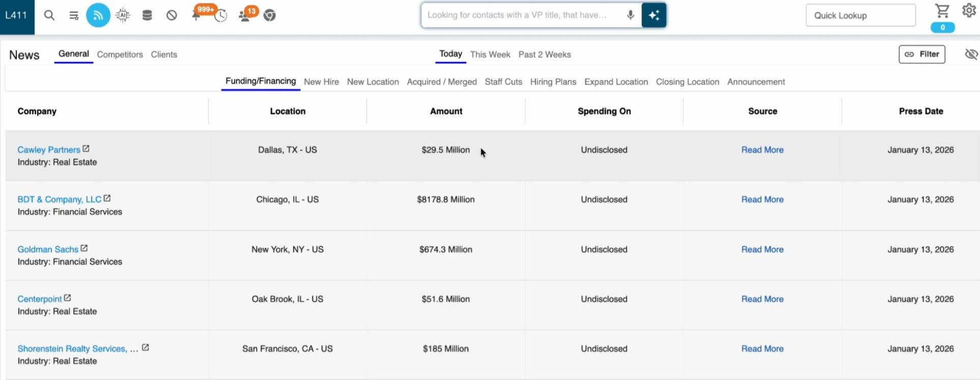The image size is (980, 380).
Task: Switch to the Announcement tab
Action: coord(756,82)
